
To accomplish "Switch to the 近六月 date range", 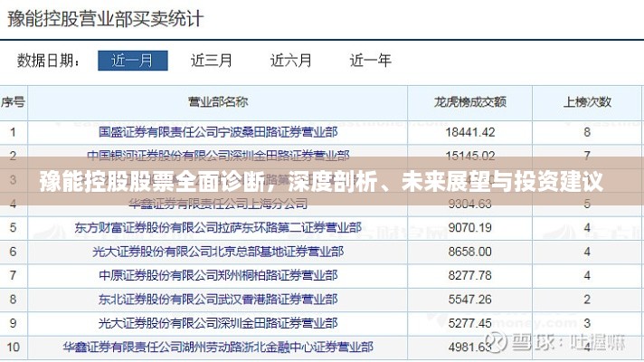I will (x=290, y=61).
